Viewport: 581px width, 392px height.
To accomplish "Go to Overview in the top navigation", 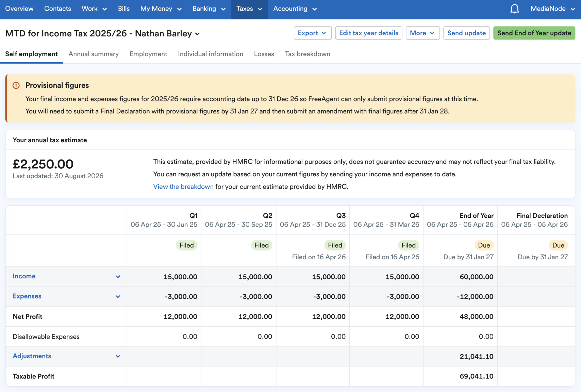I will click(19, 9).
